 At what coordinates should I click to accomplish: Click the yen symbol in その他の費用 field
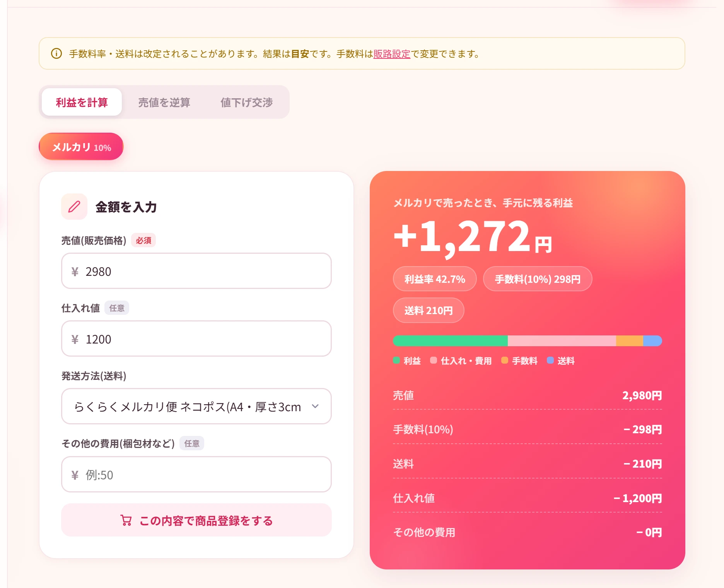[75, 475]
